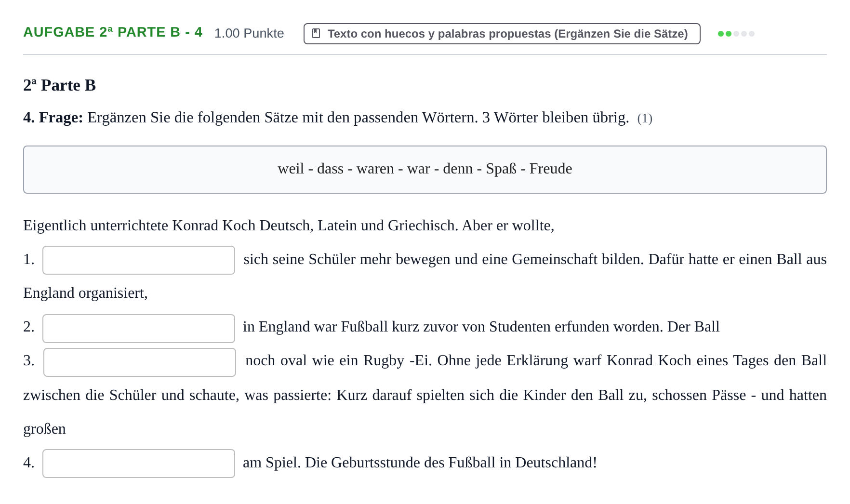
Task: Click the document icon in the question type badge
Action: click(x=317, y=34)
